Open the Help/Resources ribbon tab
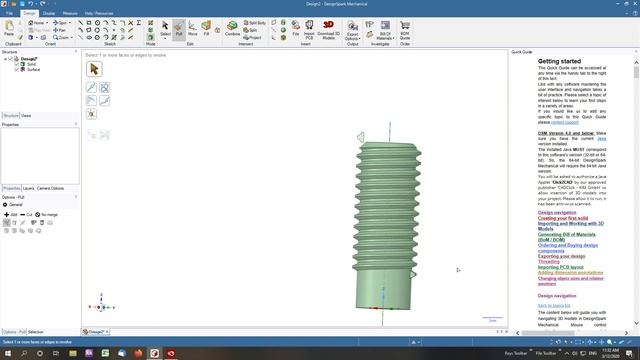The image size is (640, 360). click(x=99, y=13)
